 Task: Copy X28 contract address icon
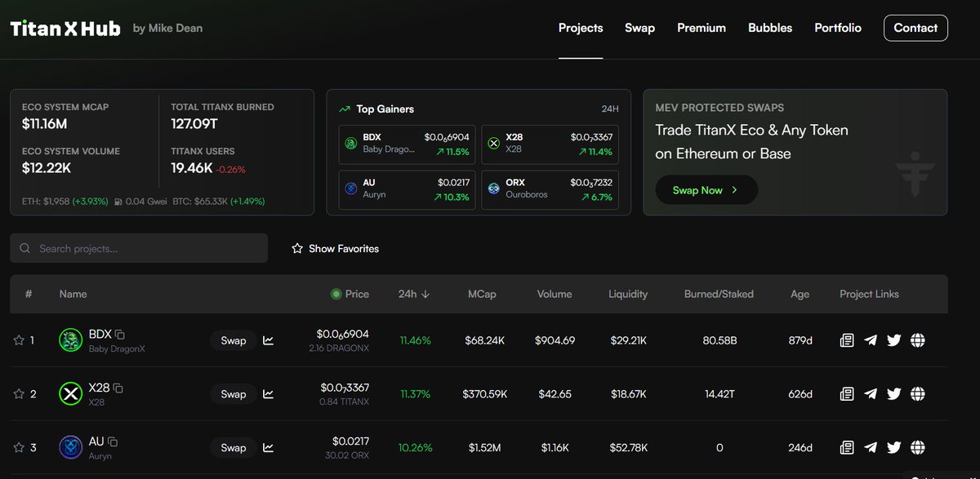point(118,388)
